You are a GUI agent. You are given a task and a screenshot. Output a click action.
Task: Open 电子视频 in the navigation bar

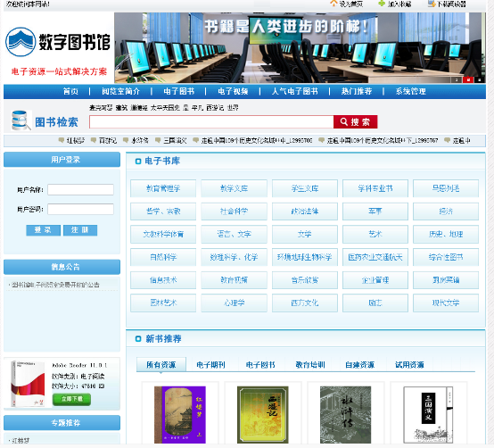point(233,91)
